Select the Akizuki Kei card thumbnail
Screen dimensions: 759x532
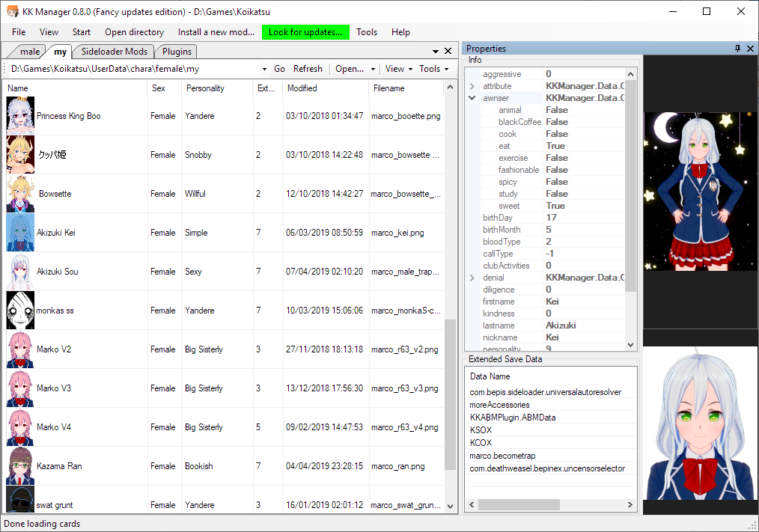[20, 233]
